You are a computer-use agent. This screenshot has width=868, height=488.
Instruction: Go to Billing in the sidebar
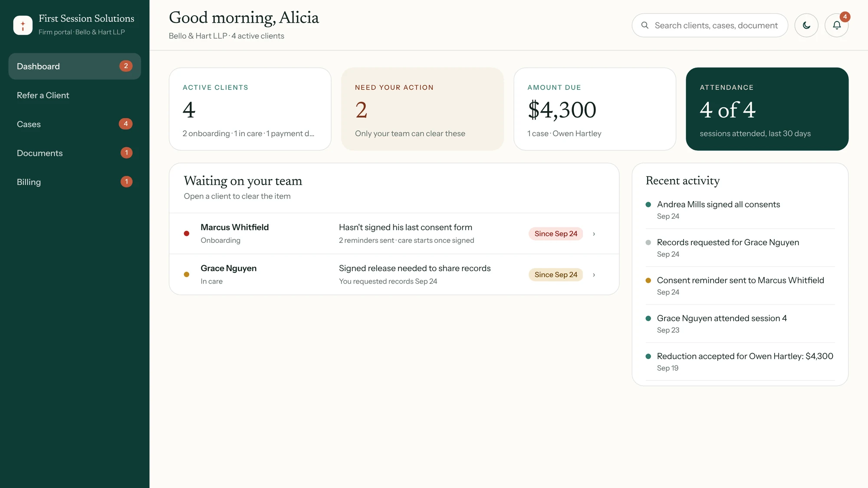[75, 182]
